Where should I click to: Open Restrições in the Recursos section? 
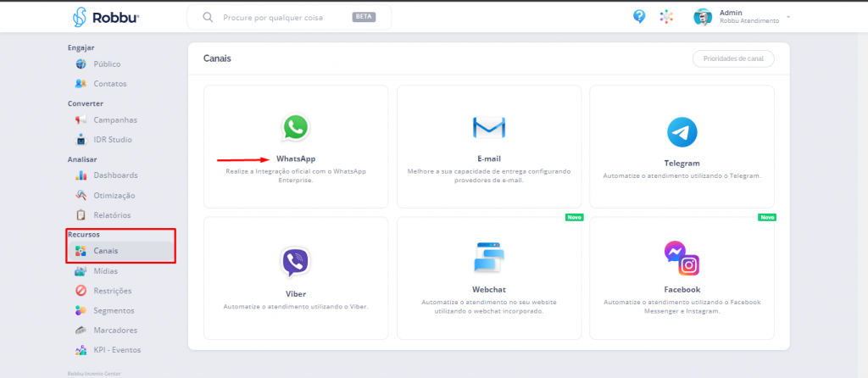pos(112,291)
